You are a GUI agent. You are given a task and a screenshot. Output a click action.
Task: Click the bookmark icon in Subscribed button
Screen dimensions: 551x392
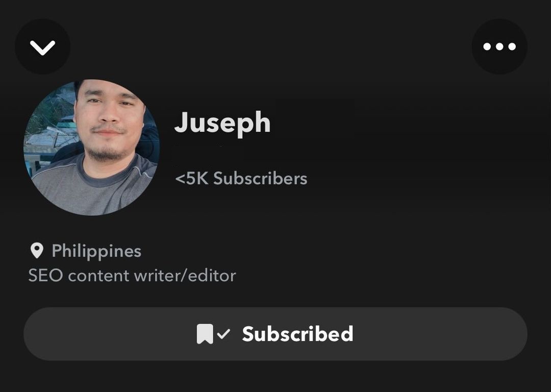(205, 334)
